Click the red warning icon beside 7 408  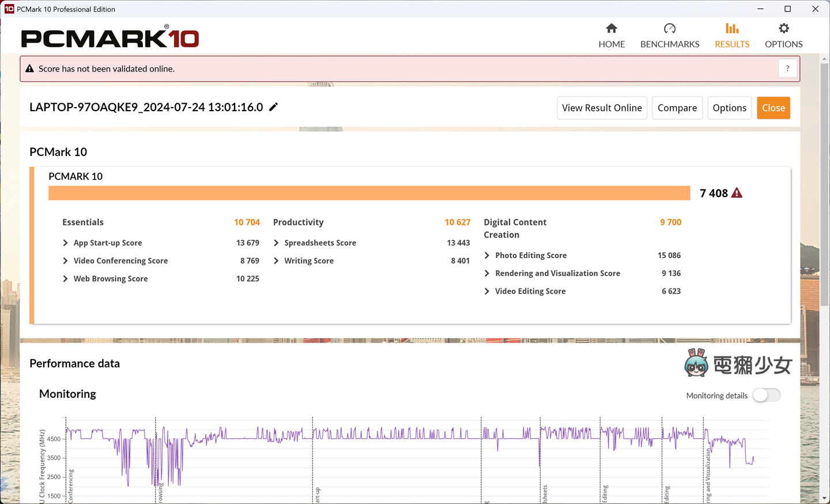[737, 193]
